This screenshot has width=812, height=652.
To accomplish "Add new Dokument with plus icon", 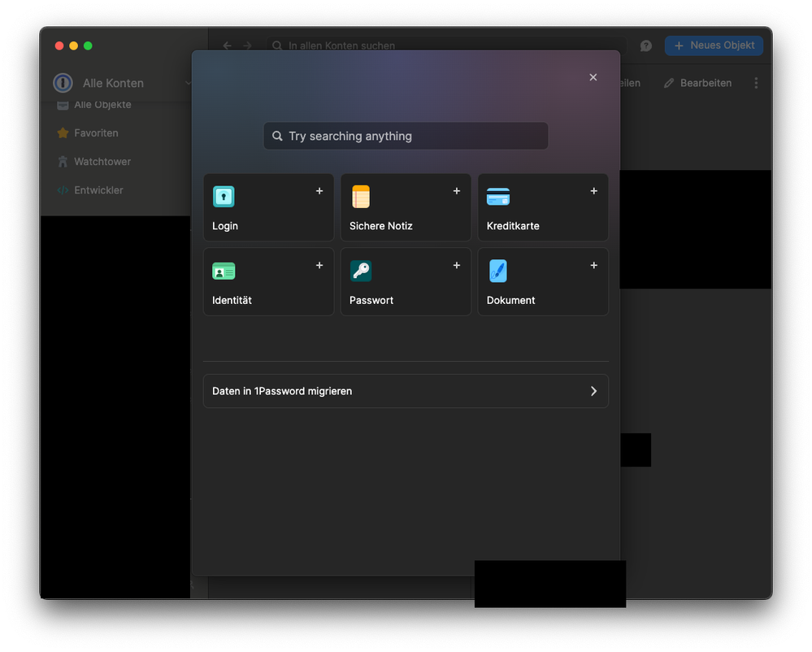I will tap(594, 265).
